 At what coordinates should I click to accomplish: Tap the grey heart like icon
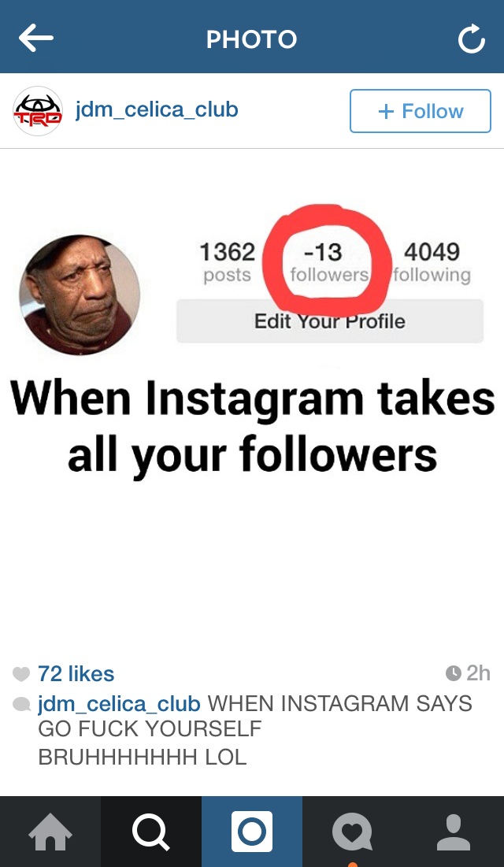(x=20, y=674)
